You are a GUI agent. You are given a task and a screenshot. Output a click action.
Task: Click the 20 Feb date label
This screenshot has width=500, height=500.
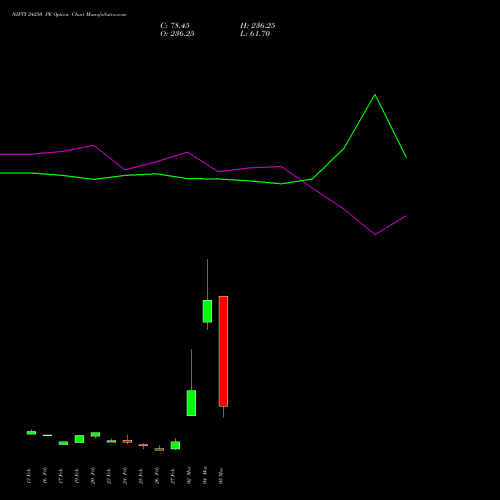click(93, 476)
